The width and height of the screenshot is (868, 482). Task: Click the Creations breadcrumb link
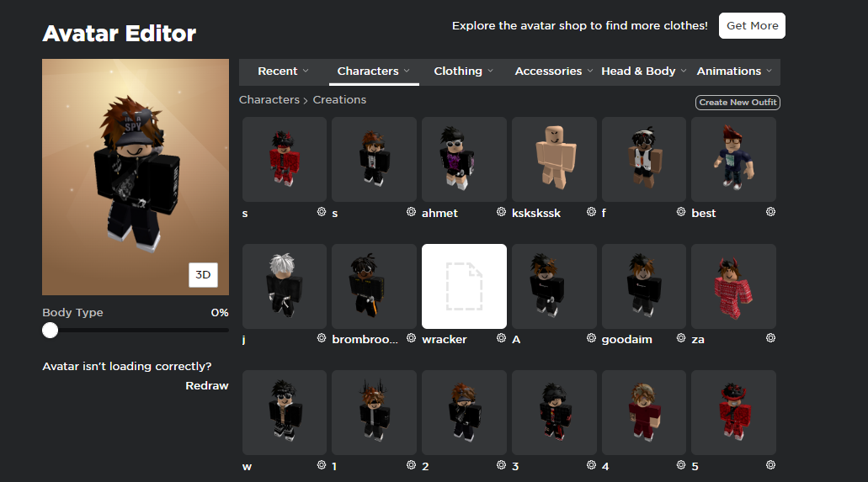tap(339, 99)
